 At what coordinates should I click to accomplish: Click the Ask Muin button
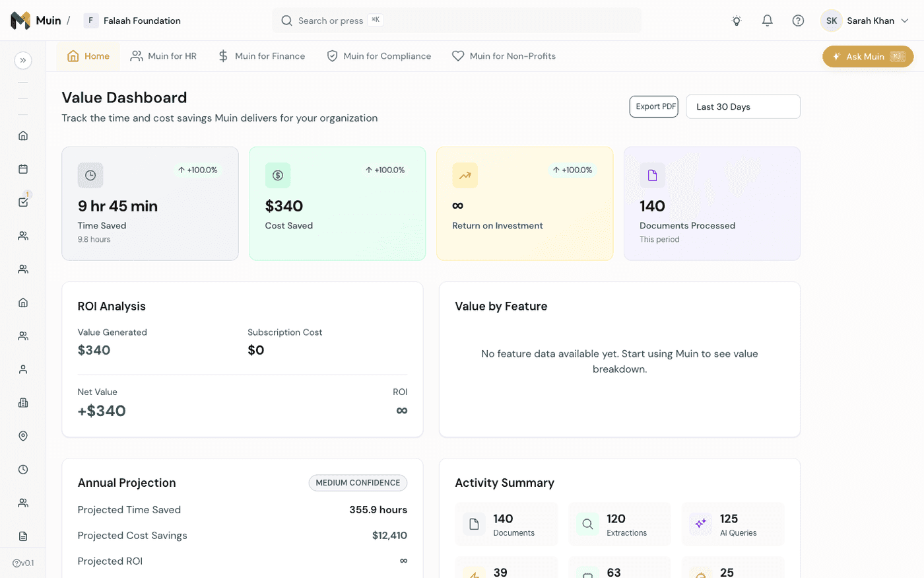tap(868, 56)
